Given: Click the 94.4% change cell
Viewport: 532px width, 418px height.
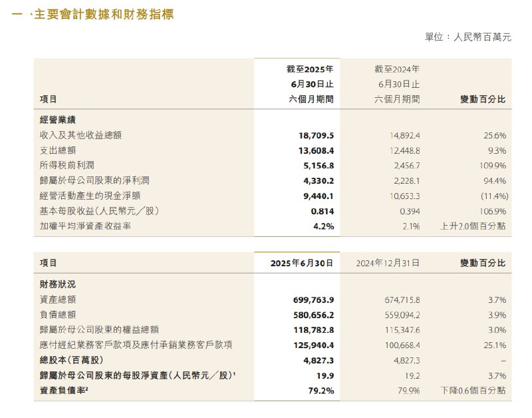Looking at the screenshot, I should (x=495, y=180).
